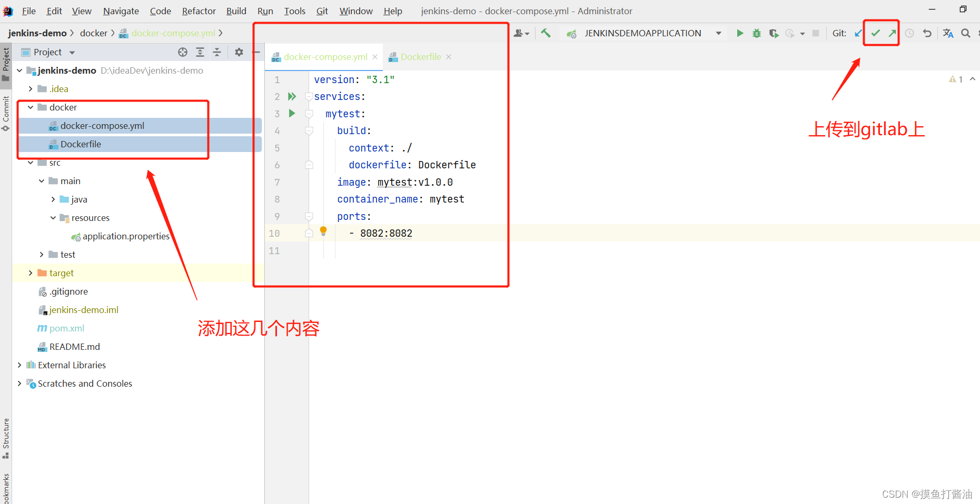980x504 pixels.
Task: Open the Code With Me user icon
Action: click(x=521, y=33)
